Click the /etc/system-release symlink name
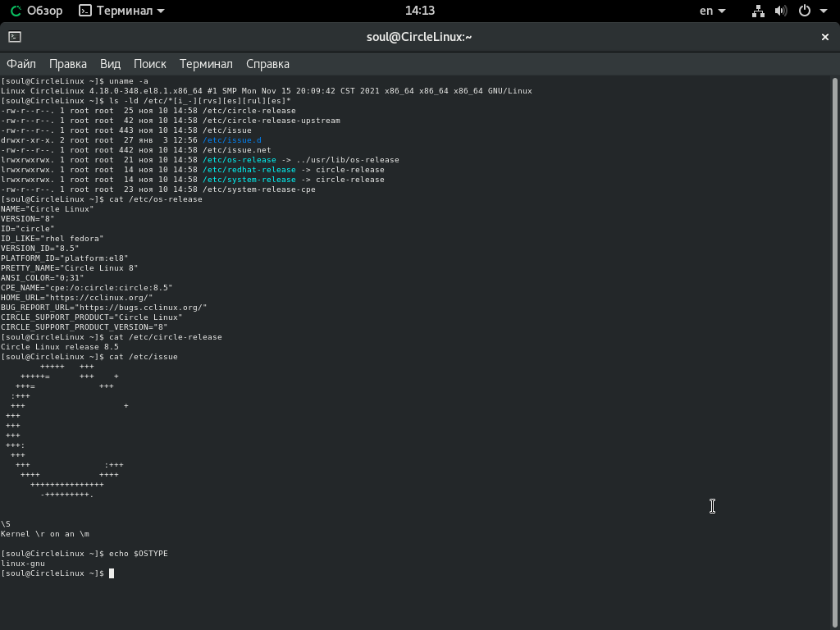Image resolution: width=840 pixels, height=630 pixels. 249,180
